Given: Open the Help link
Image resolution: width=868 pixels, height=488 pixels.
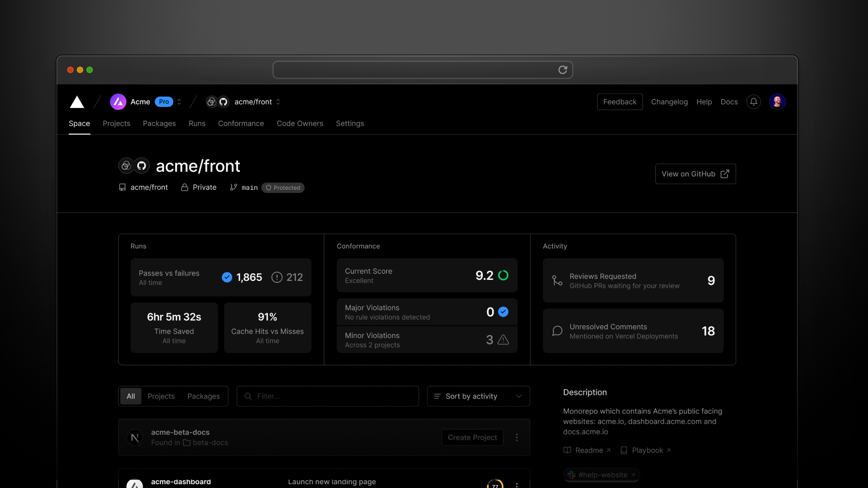Looking at the screenshot, I should pos(704,102).
